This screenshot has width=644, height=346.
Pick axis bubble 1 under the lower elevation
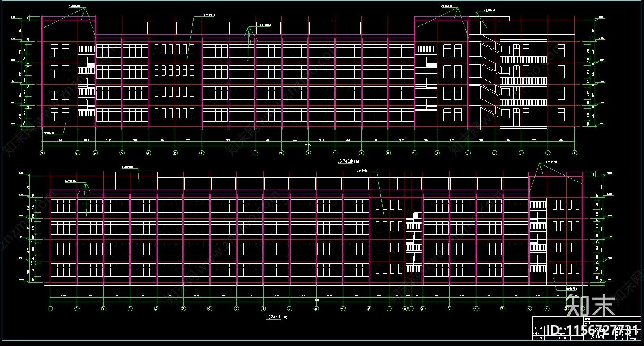coord(50,309)
